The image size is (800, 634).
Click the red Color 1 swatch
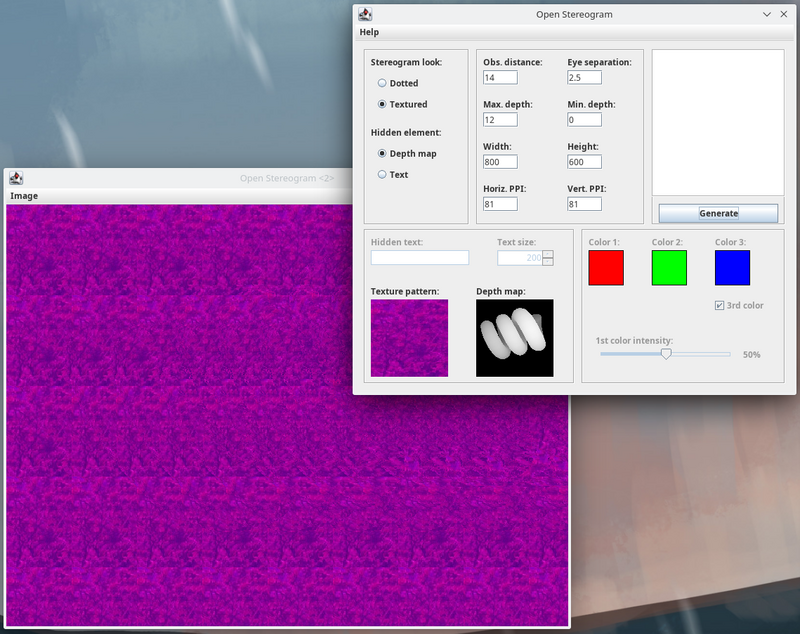606,268
